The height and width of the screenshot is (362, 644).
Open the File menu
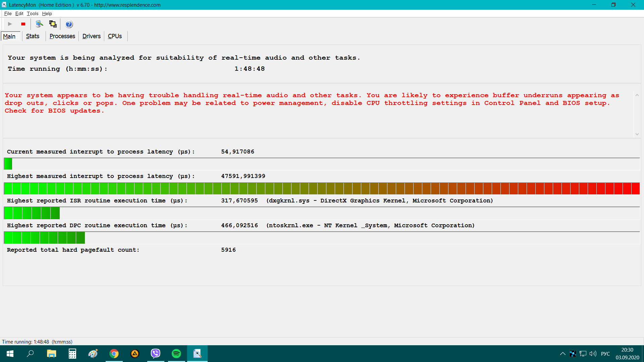pyautogui.click(x=8, y=13)
